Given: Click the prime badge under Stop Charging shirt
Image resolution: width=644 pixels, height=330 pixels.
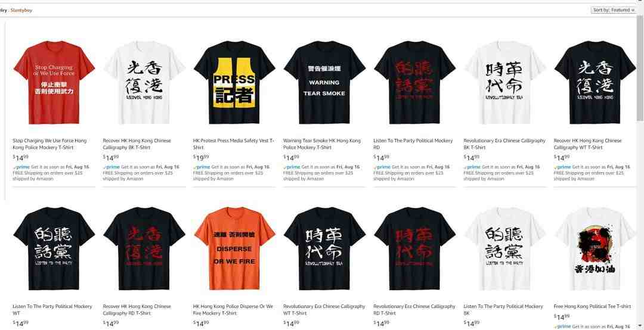Looking at the screenshot, I should 21,167.
